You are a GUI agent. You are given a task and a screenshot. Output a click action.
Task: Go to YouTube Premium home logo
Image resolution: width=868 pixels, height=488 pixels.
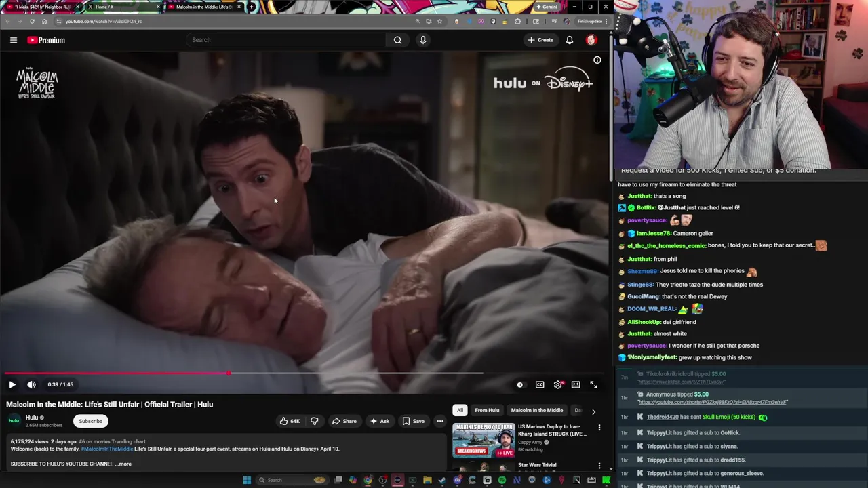click(x=46, y=40)
